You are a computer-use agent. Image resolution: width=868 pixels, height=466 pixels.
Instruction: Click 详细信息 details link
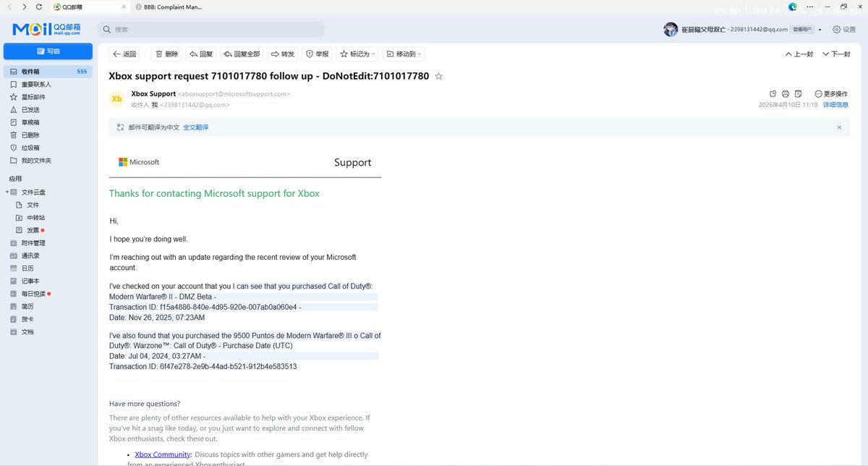(x=835, y=105)
